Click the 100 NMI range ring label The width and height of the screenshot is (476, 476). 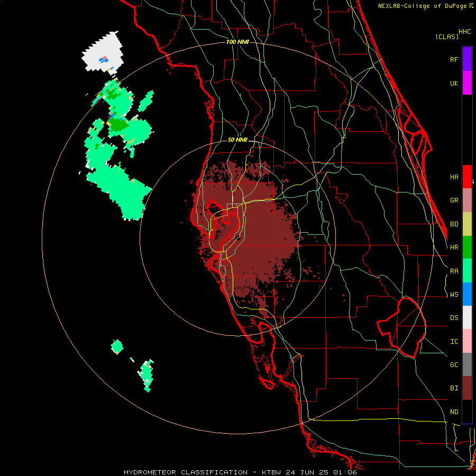click(x=237, y=42)
